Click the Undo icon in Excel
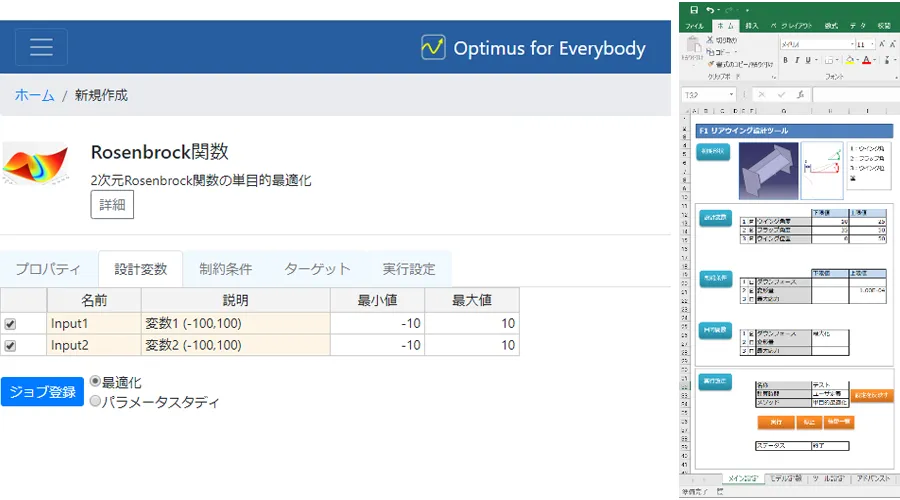Screen dimensions: 900x500 pos(711,10)
